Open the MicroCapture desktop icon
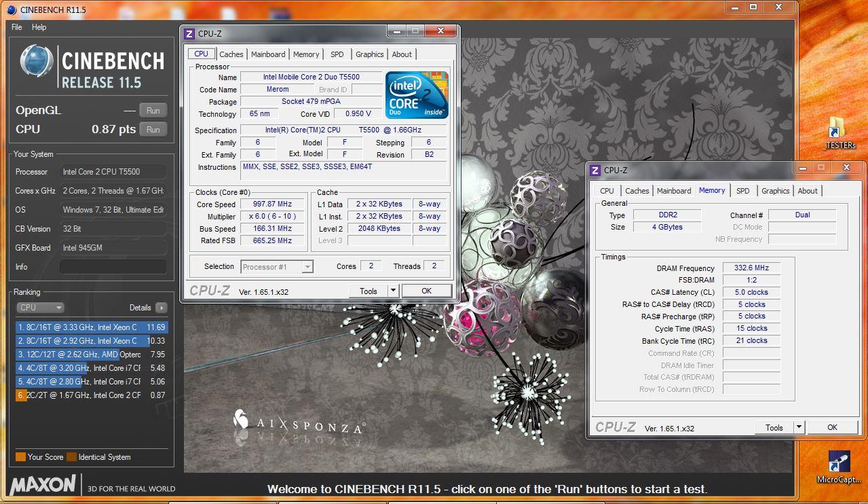The height and width of the screenshot is (504, 868). coord(839,467)
